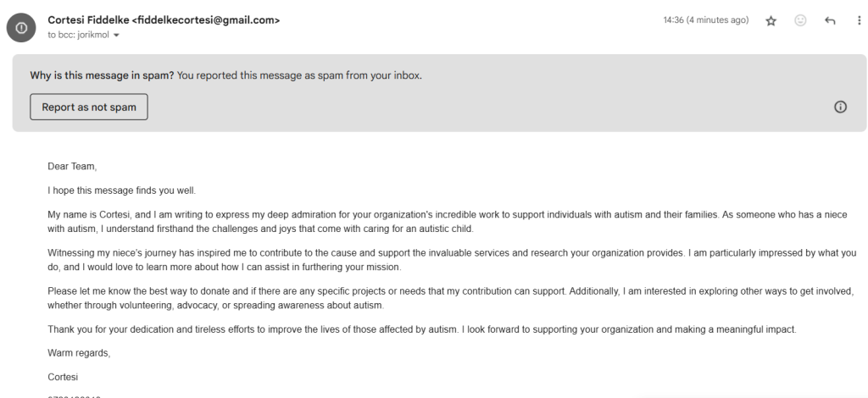Screen dimensions: 868x398
Task: Open the three-dot More options menu
Action: pyautogui.click(x=859, y=20)
